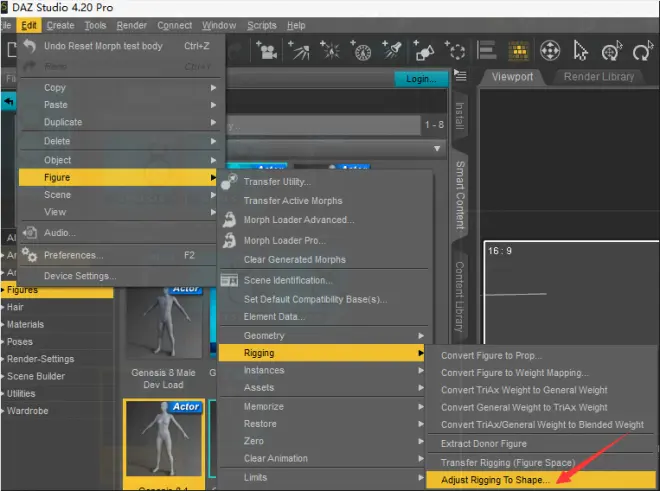The width and height of the screenshot is (660, 491).
Task: Open the Smart Content side tab
Action: 460,195
